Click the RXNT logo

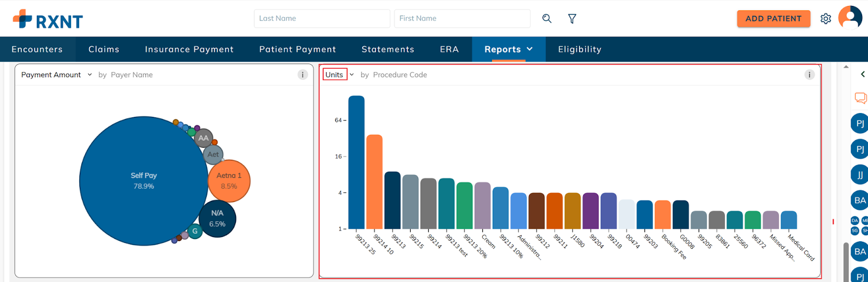(48, 20)
